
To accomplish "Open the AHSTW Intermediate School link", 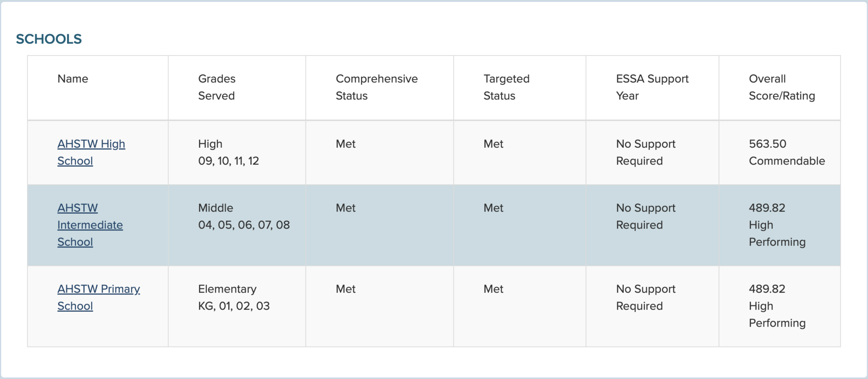I will click(x=90, y=225).
